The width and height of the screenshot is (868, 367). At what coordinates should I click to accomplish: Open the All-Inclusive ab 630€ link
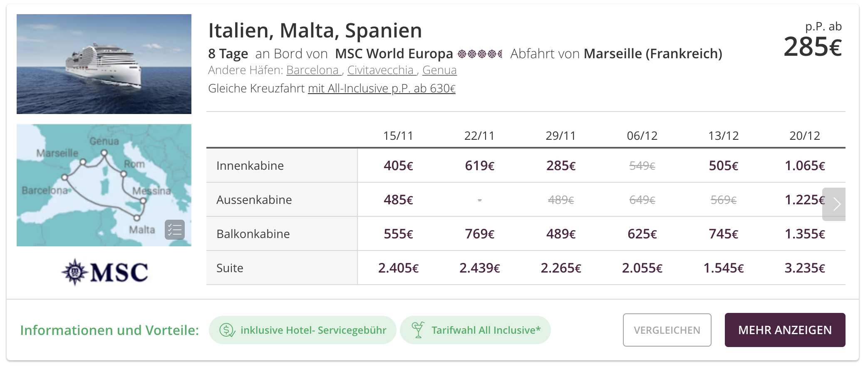382,89
